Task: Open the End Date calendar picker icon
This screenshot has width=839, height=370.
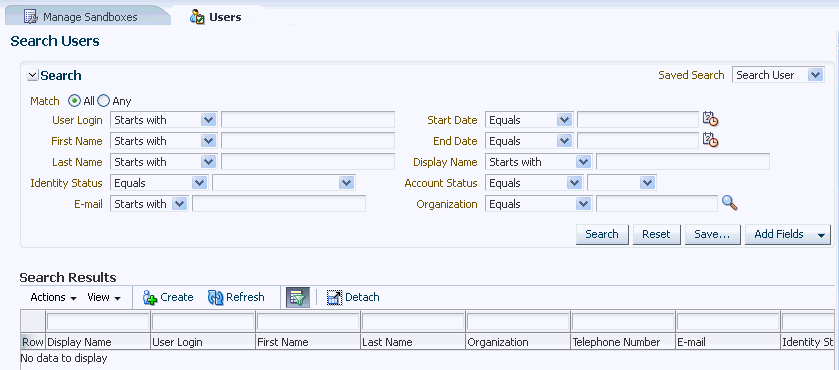Action: (710, 140)
